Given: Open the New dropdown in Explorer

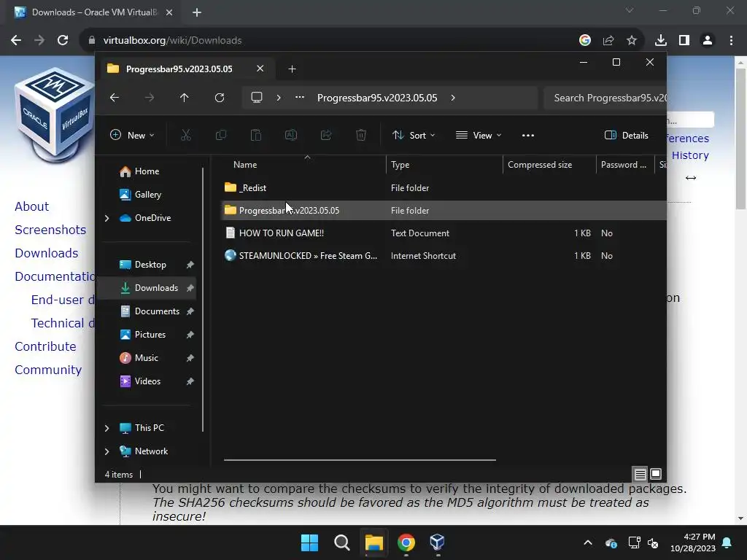Looking at the screenshot, I should (x=132, y=135).
